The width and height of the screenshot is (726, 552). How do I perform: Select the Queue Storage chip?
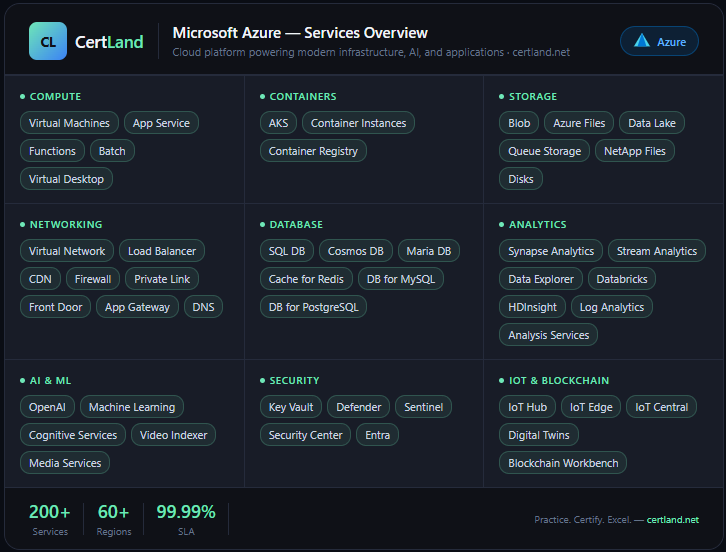click(x=544, y=151)
